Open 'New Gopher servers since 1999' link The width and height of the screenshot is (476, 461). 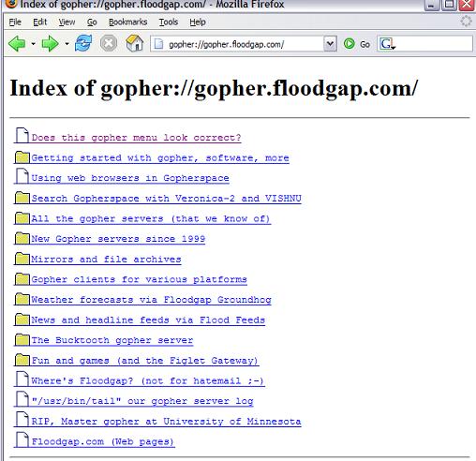[118, 239]
